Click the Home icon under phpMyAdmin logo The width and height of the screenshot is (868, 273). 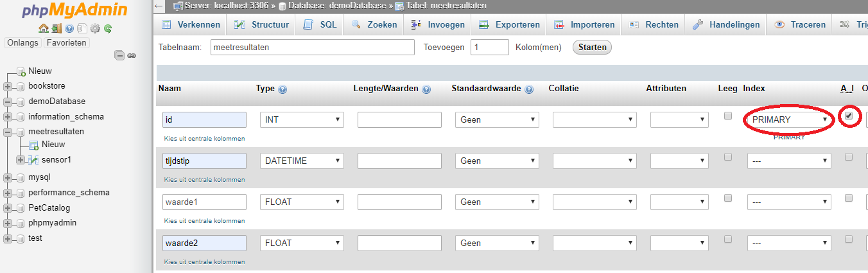click(x=44, y=28)
